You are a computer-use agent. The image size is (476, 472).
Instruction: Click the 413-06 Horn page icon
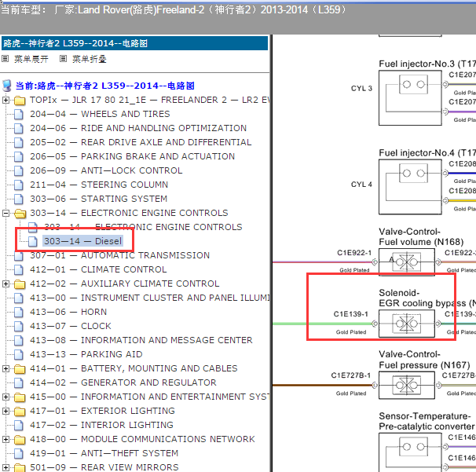19,313
